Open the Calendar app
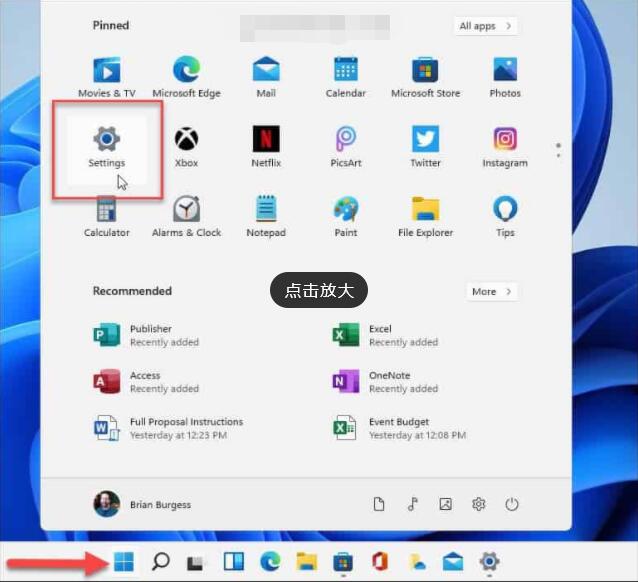Image resolution: width=638 pixels, height=582 pixels. [x=346, y=78]
